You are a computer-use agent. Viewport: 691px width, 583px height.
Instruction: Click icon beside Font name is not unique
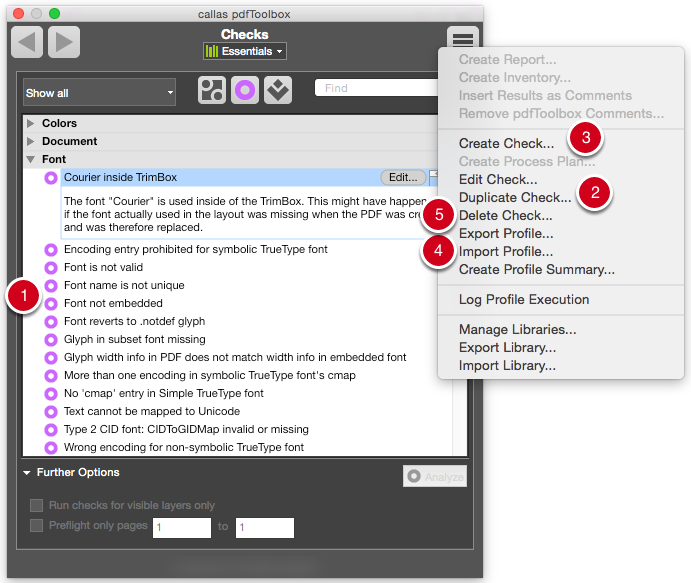coord(51,286)
